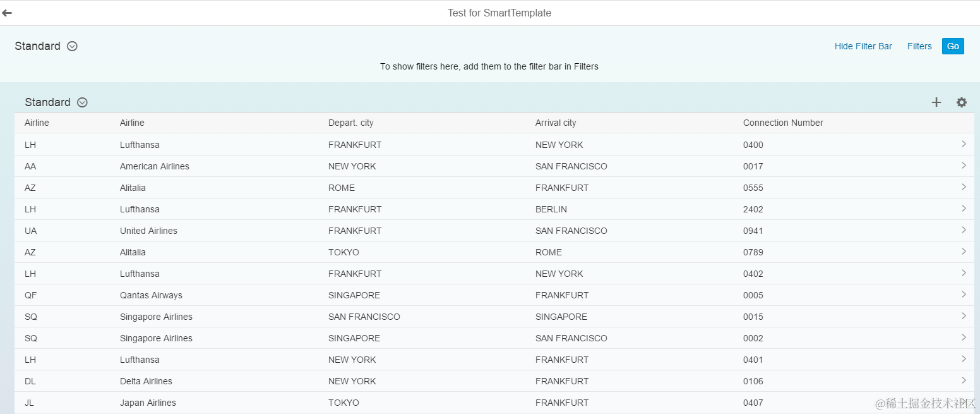The width and height of the screenshot is (980, 414).
Task: Open table Standard variant dropdown
Action: point(82,102)
